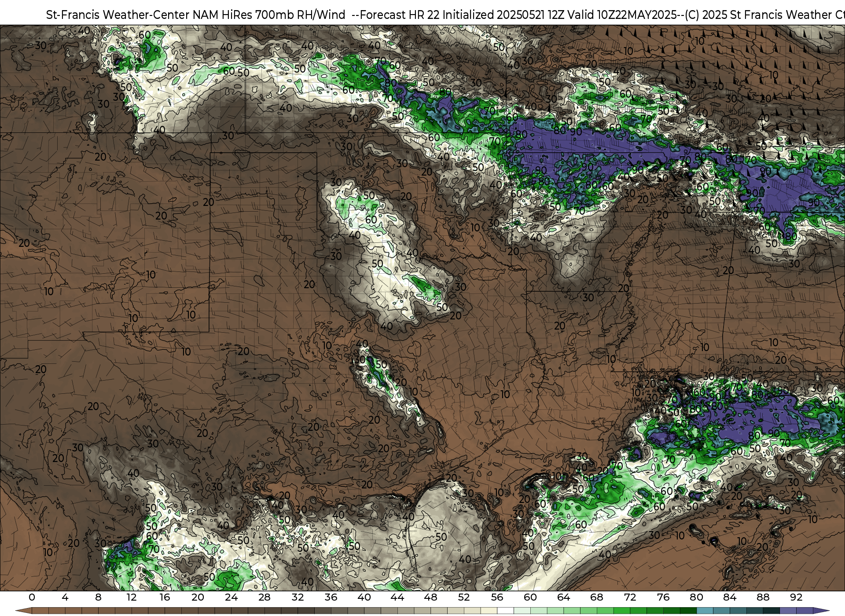Click the 'Forecast HR 22' label
845x616 pixels.
coord(400,15)
